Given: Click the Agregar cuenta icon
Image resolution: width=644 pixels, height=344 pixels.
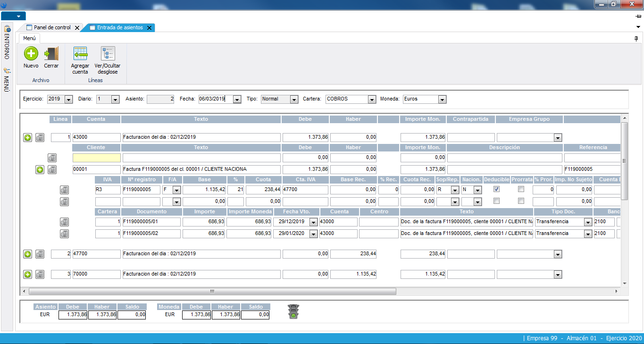Looking at the screenshot, I should [x=80, y=53].
